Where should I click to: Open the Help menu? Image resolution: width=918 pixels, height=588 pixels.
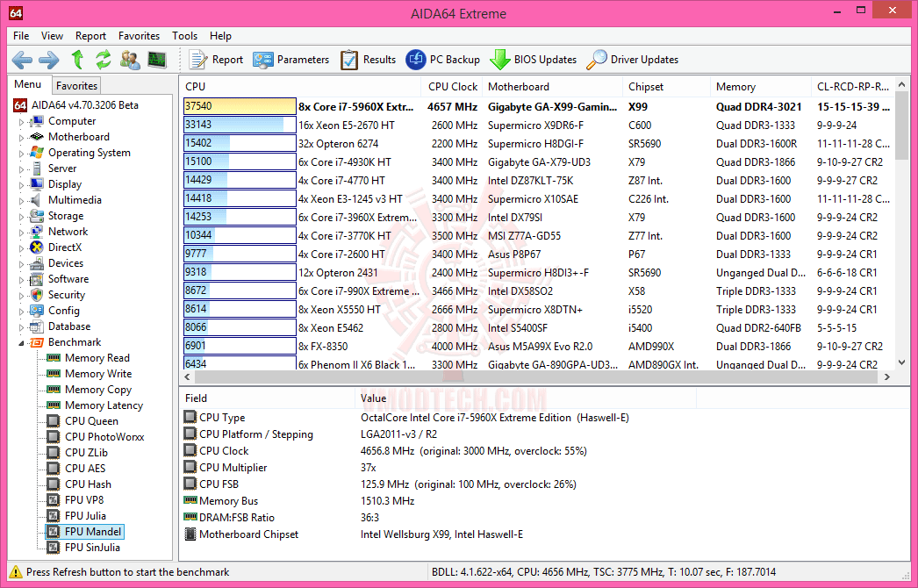click(220, 36)
